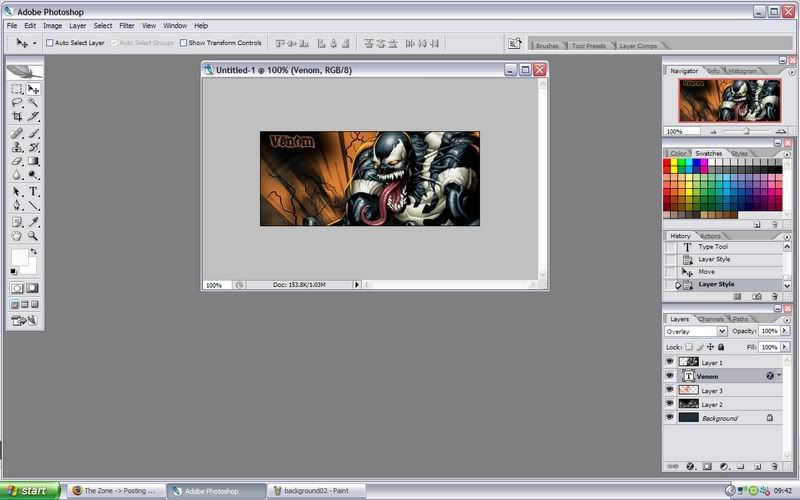This screenshot has height=500, width=800.
Task: Select the Magic Wand tool
Action: pyautogui.click(x=33, y=103)
